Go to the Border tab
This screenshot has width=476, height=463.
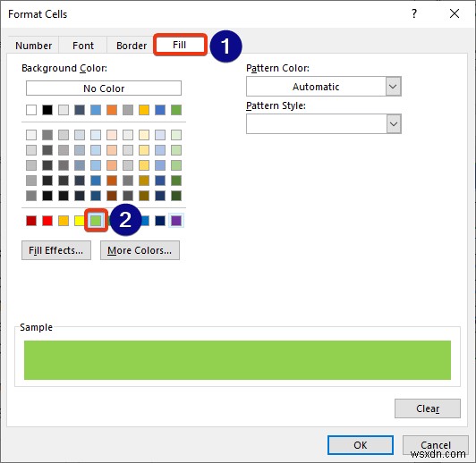[x=132, y=46]
